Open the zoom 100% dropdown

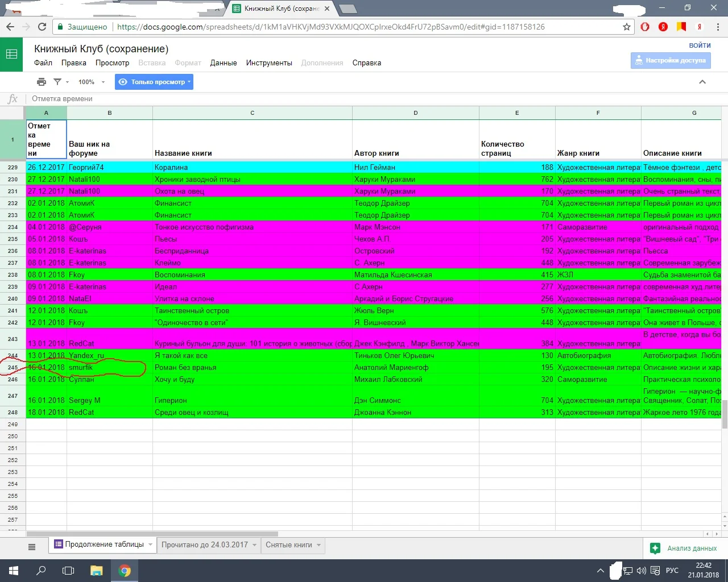click(92, 82)
